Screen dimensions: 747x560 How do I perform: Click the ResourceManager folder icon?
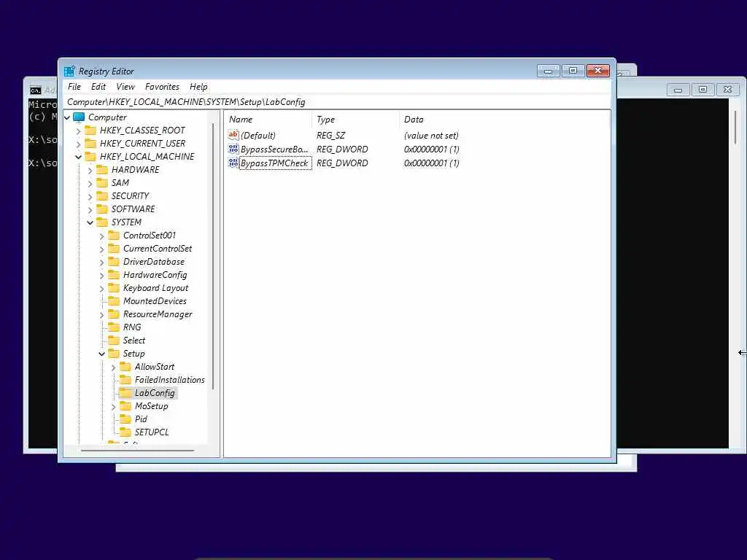click(x=114, y=314)
